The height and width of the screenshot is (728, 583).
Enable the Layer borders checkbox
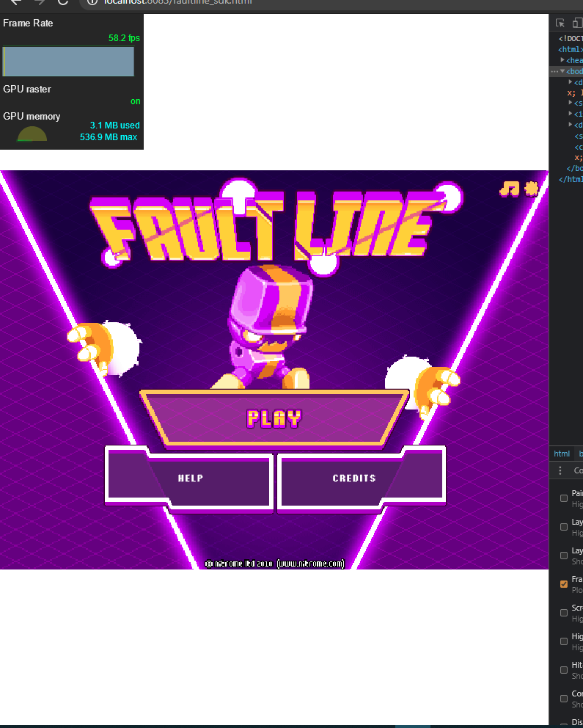tap(563, 556)
